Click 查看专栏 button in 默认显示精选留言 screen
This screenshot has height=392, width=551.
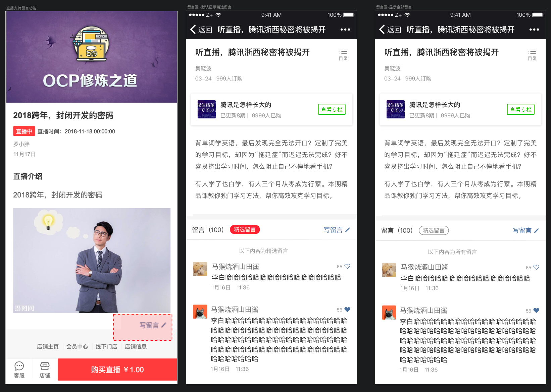click(x=332, y=110)
